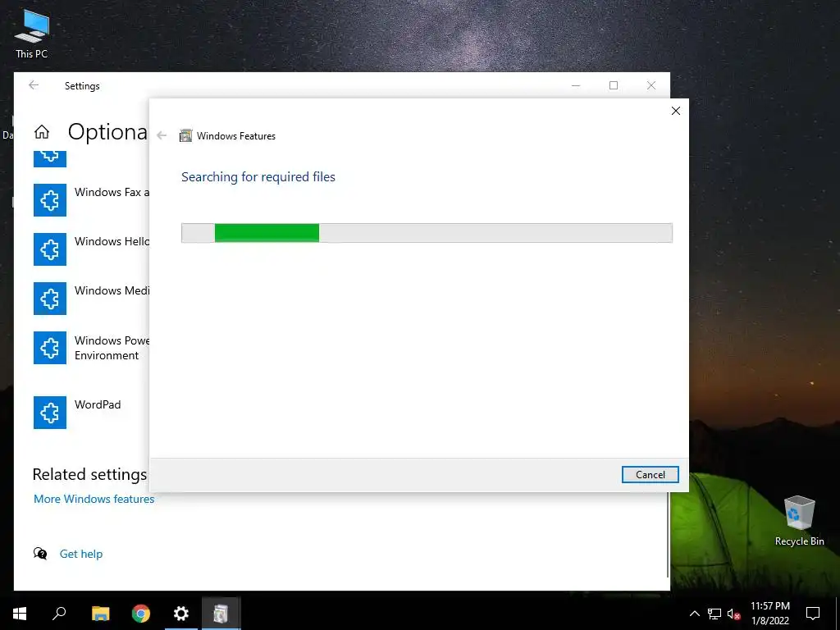
Task: Show hidden system tray icons
Action: (x=694, y=614)
